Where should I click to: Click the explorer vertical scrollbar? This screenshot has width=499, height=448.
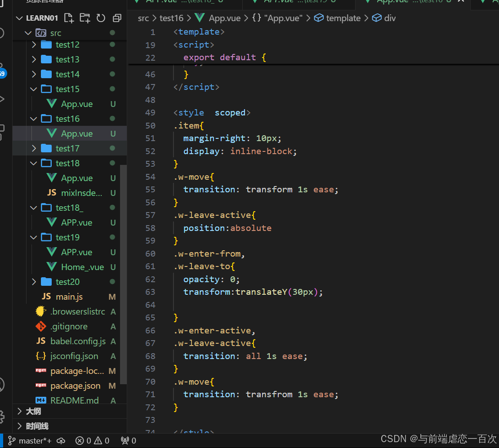[123, 274]
